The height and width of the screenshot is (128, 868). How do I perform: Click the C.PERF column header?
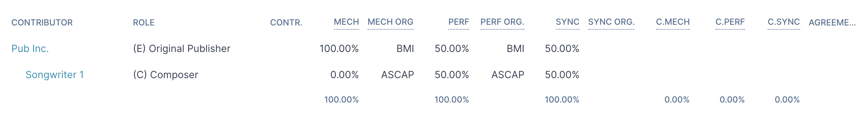click(x=730, y=22)
